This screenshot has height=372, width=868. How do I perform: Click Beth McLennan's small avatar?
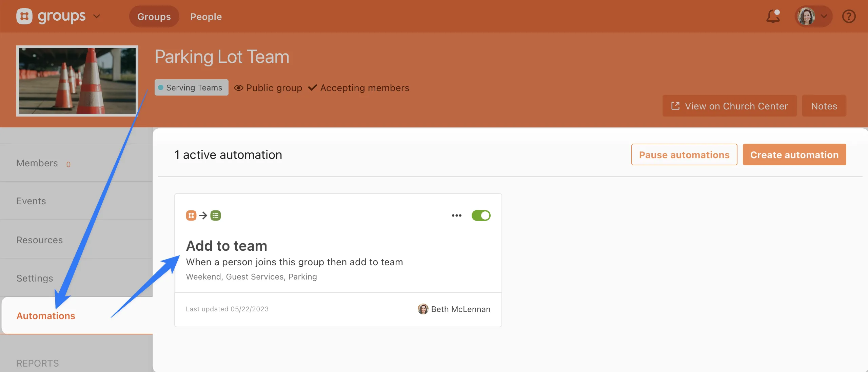(x=423, y=309)
